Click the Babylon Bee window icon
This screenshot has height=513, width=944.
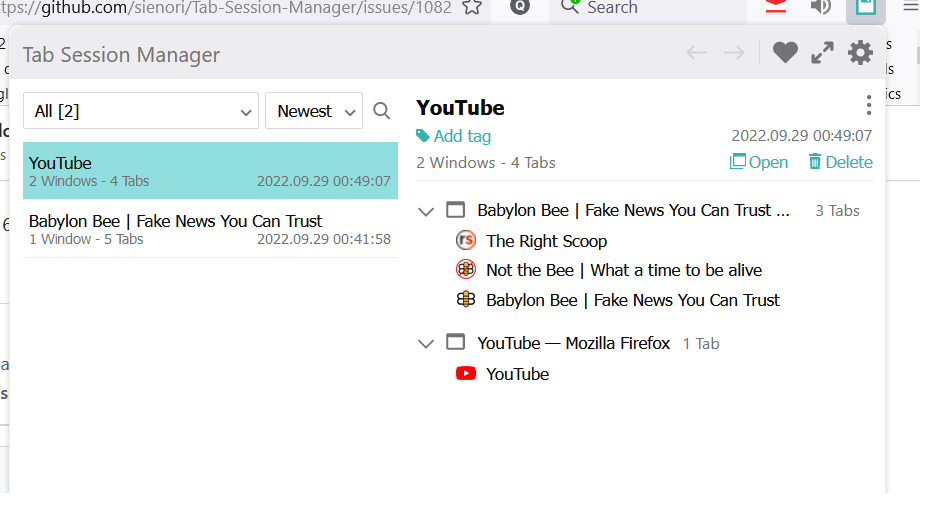(x=456, y=210)
